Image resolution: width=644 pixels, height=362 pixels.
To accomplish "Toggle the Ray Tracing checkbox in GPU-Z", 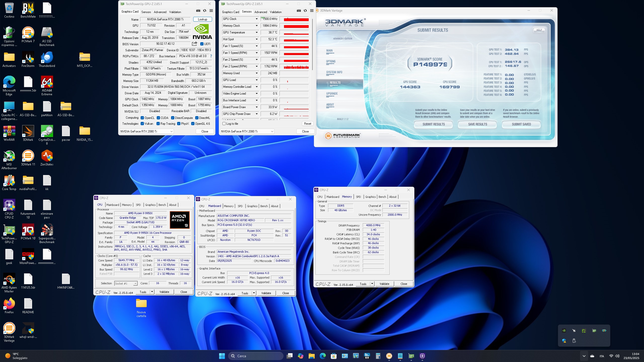I will coord(158,124).
